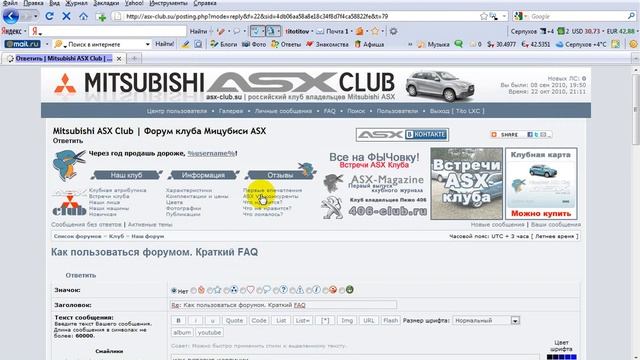Expand the mail.ru logo dropdown arrow
This screenshot has height=360, width=640.
pyautogui.click(x=47, y=44)
